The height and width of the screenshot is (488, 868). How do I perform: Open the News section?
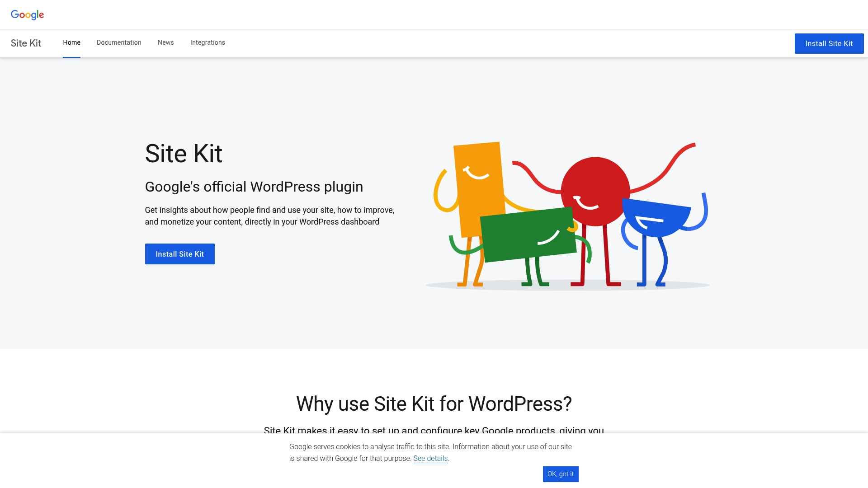(165, 42)
